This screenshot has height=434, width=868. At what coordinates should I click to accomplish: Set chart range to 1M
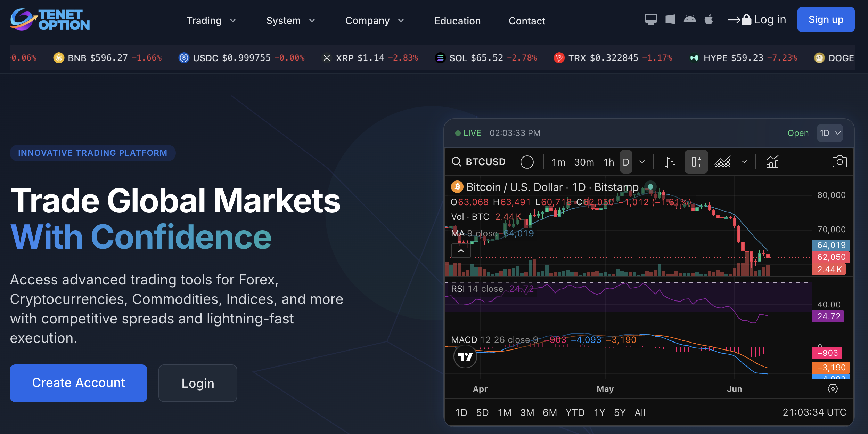(x=505, y=412)
